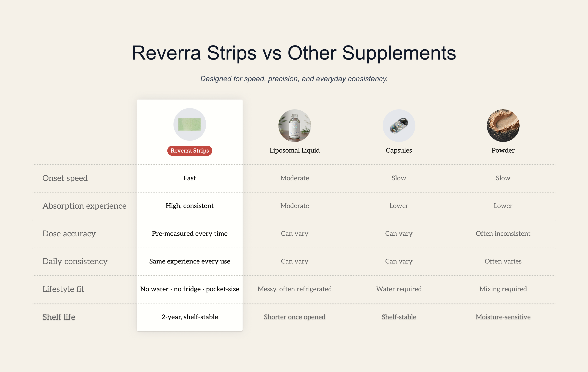Click the Capsules column label
The height and width of the screenshot is (372, 588).
pyautogui.click(x=399, y=150)
